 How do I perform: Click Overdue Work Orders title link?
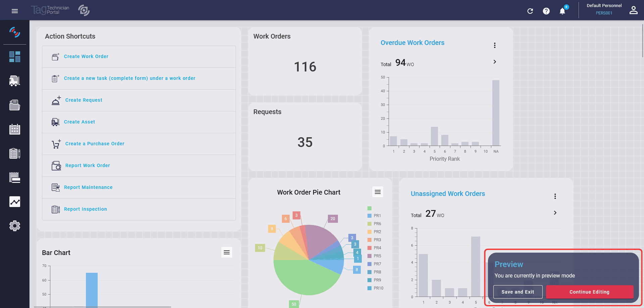[412, 43]
